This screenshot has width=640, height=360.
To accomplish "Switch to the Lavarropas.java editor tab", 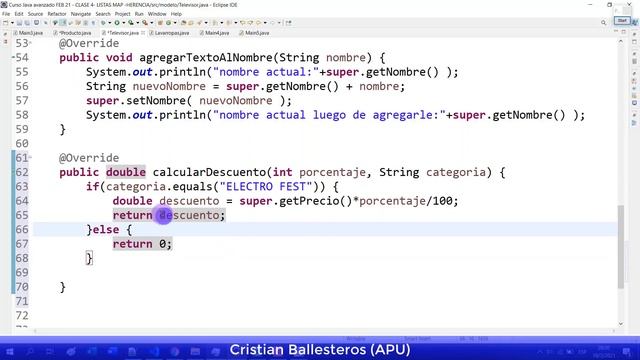I will (169, 33).
